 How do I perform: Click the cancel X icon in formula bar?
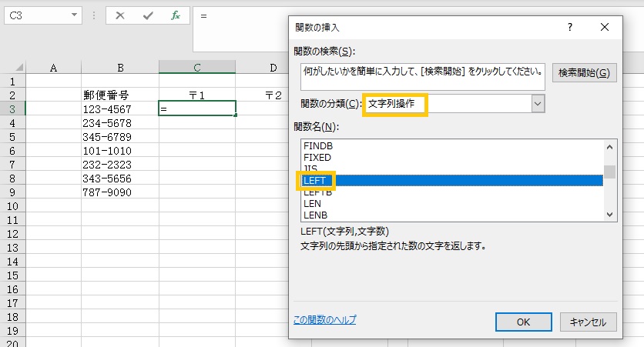tap(120, 15)
